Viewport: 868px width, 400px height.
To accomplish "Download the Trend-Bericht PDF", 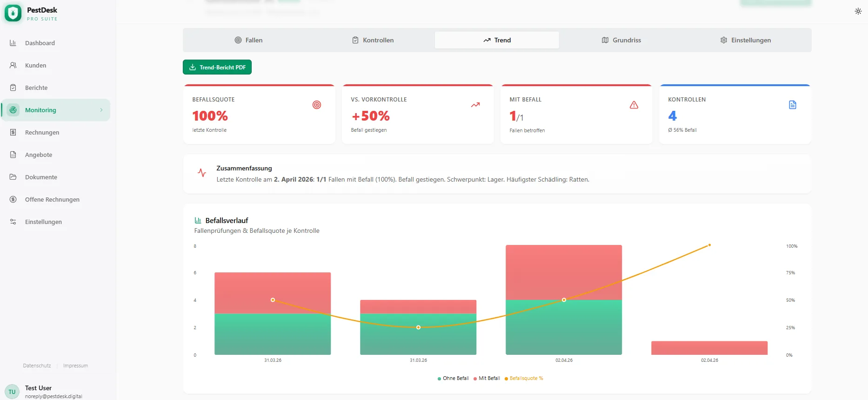I will (217, 67).
